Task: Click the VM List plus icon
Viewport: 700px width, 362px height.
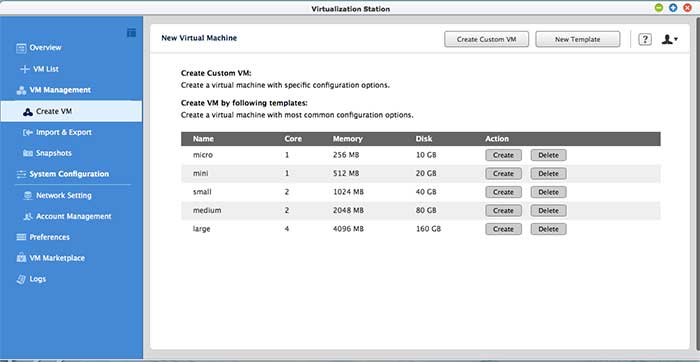Action: tap(25, 69)
